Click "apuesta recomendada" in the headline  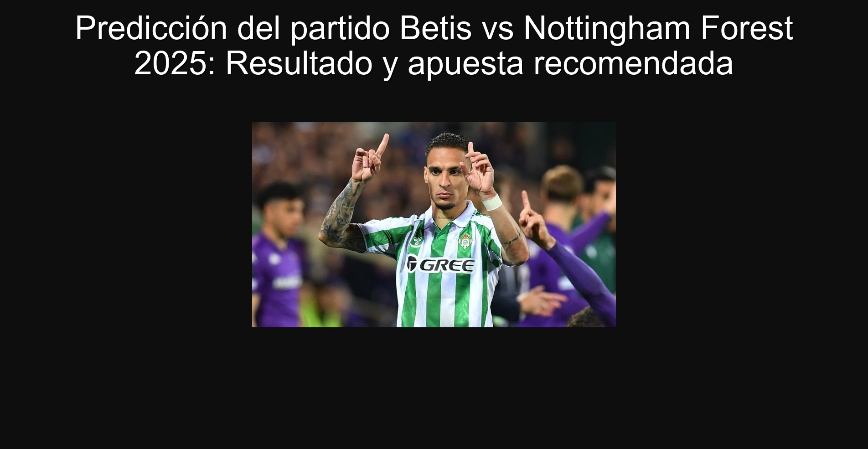[x=570, y=63]
